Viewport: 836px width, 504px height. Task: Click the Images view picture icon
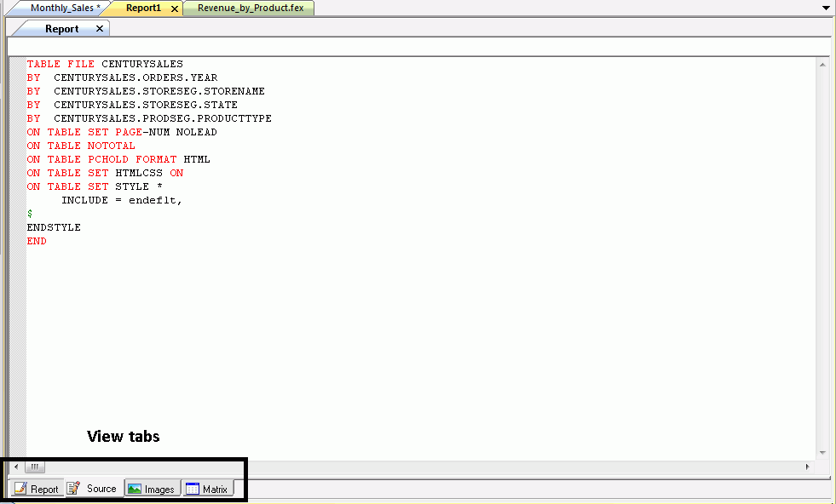pyautogui.click(x=135, y=489)
